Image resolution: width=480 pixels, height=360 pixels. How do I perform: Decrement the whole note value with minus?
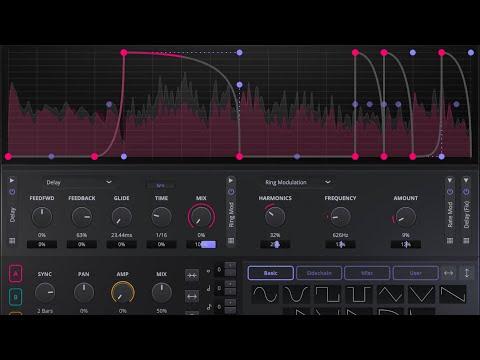[x=230, y=273]
